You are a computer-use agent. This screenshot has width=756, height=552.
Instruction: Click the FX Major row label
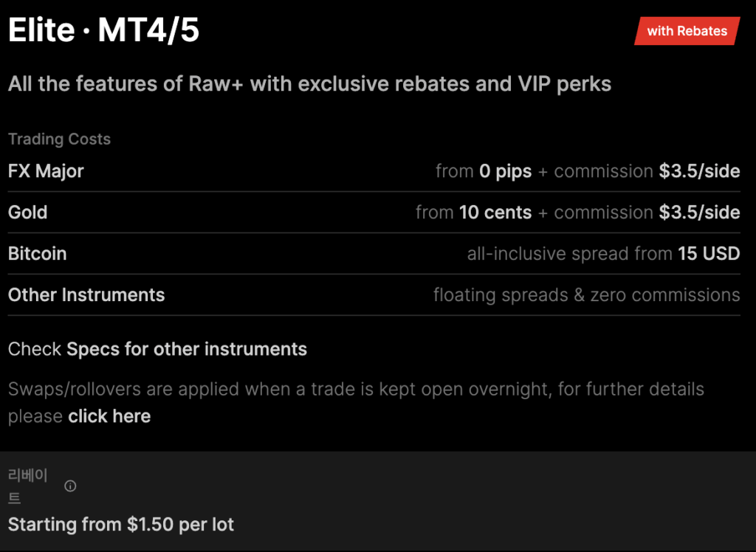coord(46,171)
